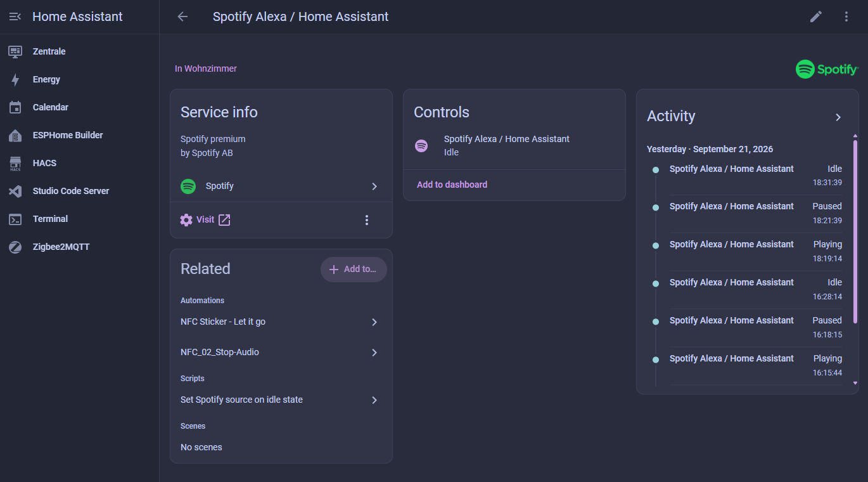Open NFC Sticker - Let it go chevron

click(374, 322)
